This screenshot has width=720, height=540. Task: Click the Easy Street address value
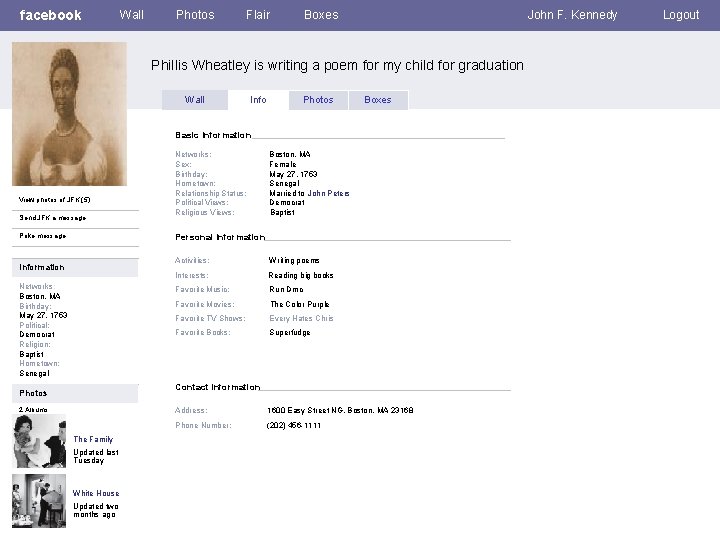340,410
